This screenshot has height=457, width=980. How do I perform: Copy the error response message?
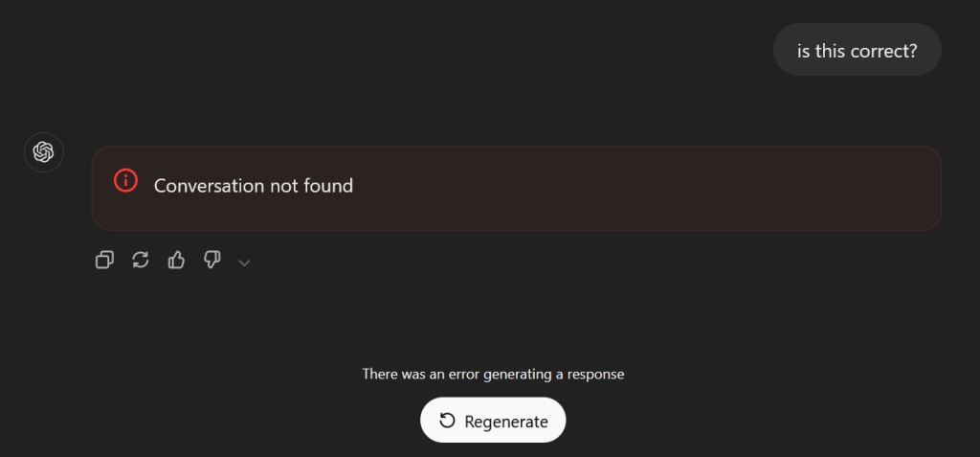tap(104, 260)
